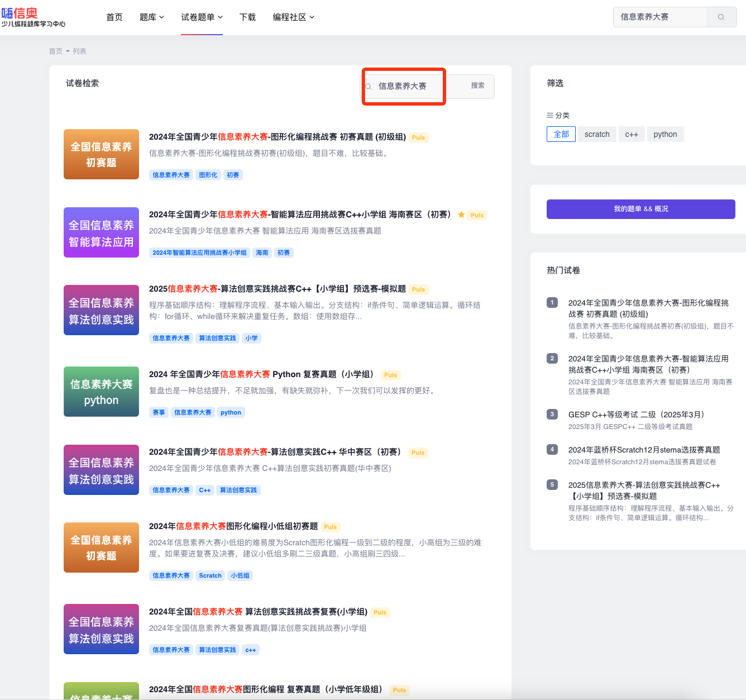Open the 2025 算法创意实践挑战赛 预选赛-模拟题 paper
Image resolution: width=746 pixels, height=700 pixels.
278,289
